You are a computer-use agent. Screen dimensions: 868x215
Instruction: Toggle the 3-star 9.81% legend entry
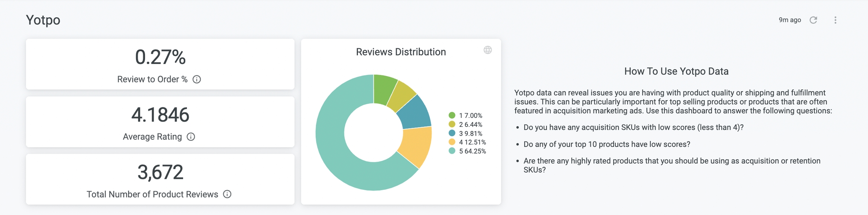(x=466, y=133)
